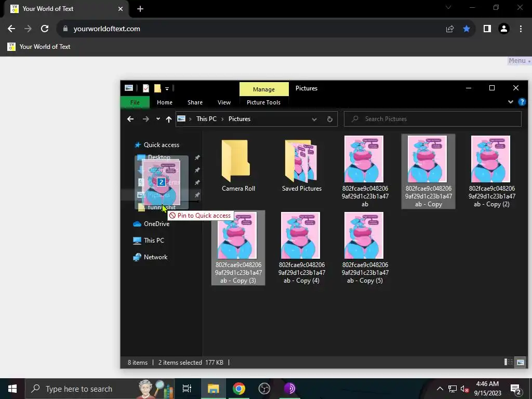Go back in File Explorer

pyautogui.click(x=130, y=119)
